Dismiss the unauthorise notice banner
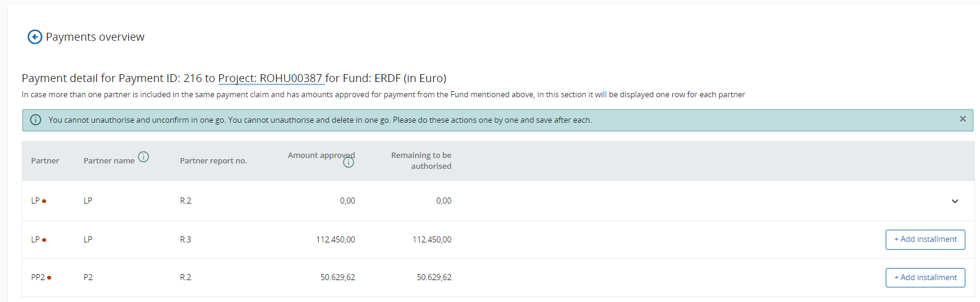This screenshot has width=980, height=302. [962, 119]
